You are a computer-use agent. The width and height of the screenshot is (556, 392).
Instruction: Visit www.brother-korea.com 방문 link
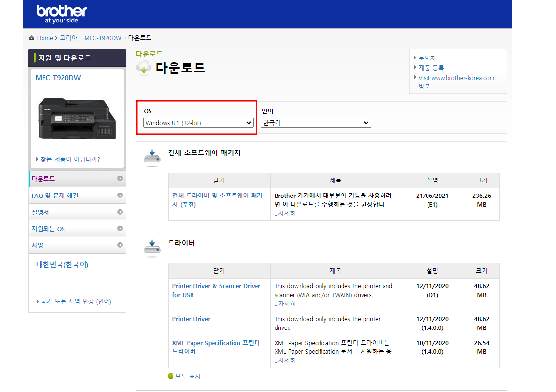456,82
